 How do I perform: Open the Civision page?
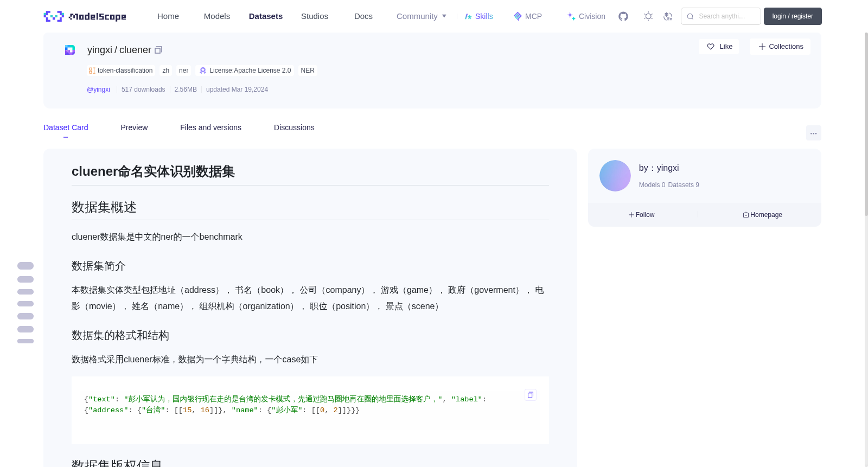coord(586,16)
